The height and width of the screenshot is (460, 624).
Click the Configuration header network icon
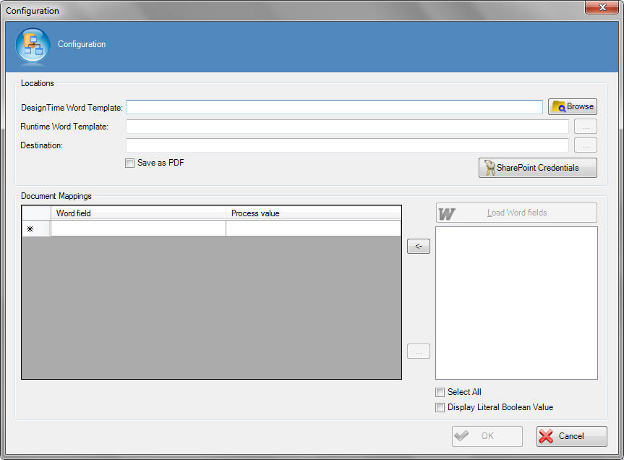pos(32,45)
